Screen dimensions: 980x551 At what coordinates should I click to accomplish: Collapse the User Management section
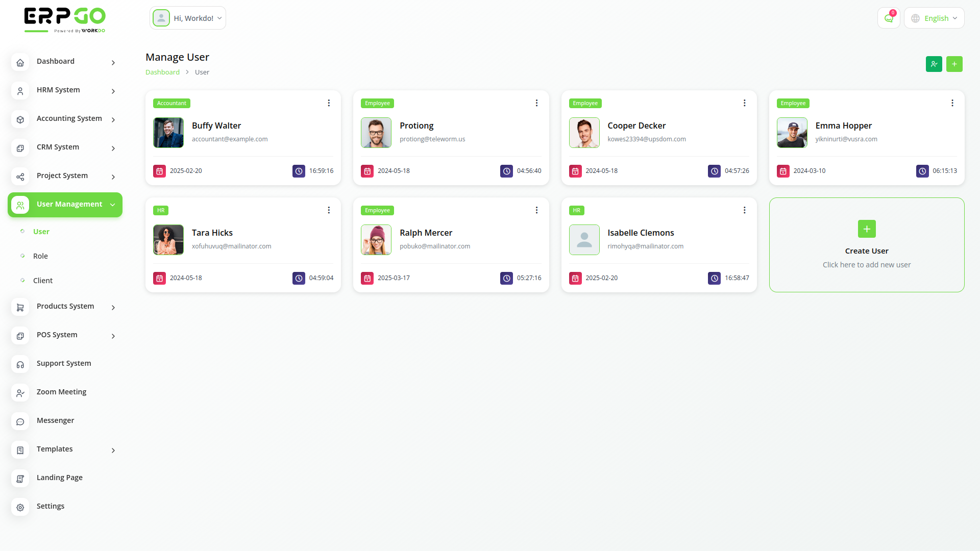pyautogui.click(x=65, y=205)
